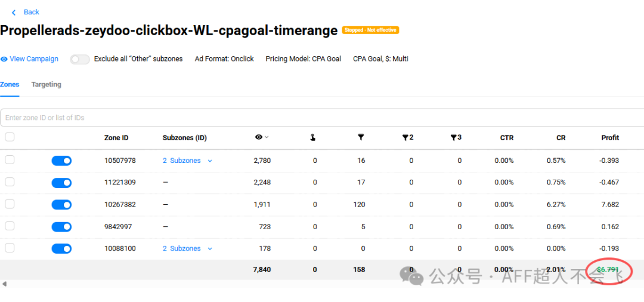This screenshot has width=644, height=302.
Task: Check the select-all header checkbox
Action: click(x=10, y=137)
